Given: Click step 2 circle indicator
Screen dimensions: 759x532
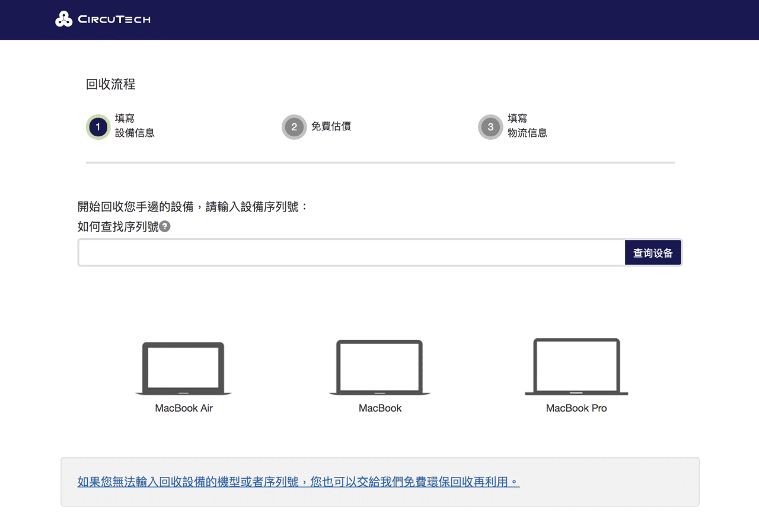Looking at the screenshot, I should tap(294, 127).
